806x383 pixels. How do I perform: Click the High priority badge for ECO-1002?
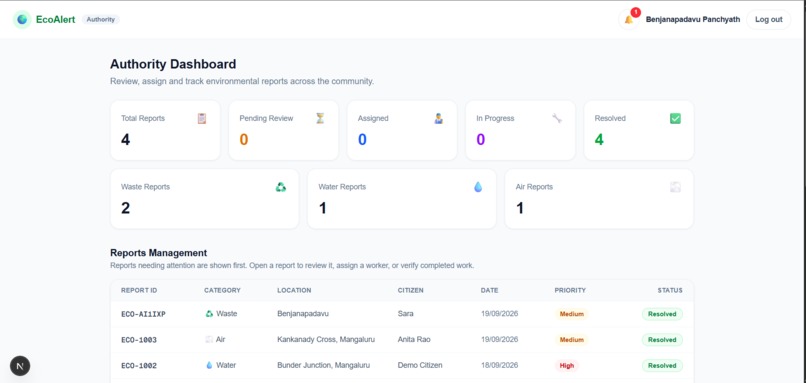566,366
